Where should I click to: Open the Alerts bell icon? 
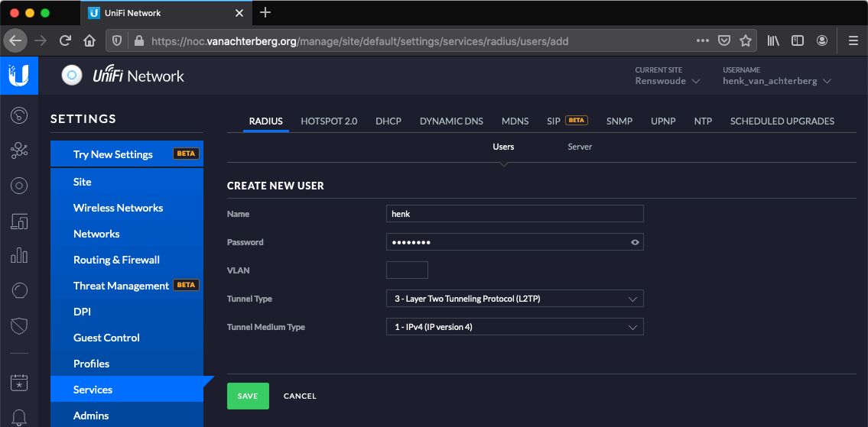(x=19, y=416)
